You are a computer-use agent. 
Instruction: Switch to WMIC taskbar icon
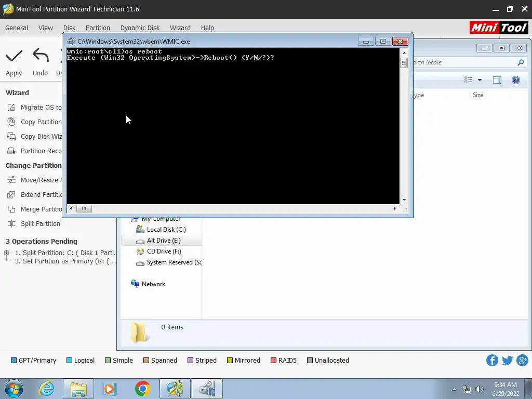[207, 389]
